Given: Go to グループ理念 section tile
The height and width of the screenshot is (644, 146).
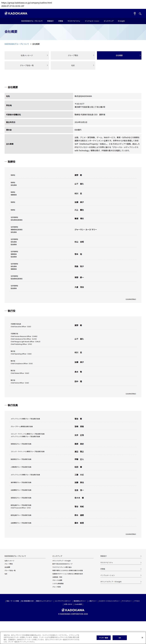Looking at the screenshot, I should pyautogui.click(x=73, y=55).
